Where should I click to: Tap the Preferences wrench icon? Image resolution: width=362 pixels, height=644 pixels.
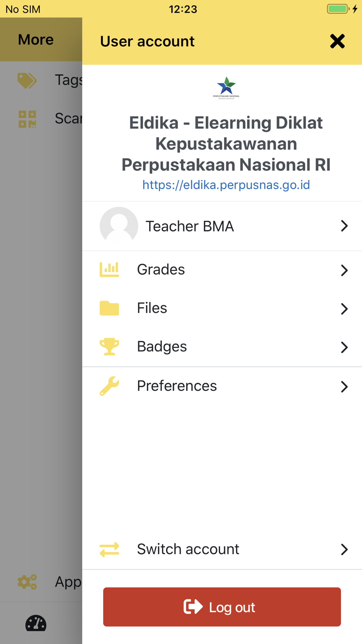[x=109, y=386]
